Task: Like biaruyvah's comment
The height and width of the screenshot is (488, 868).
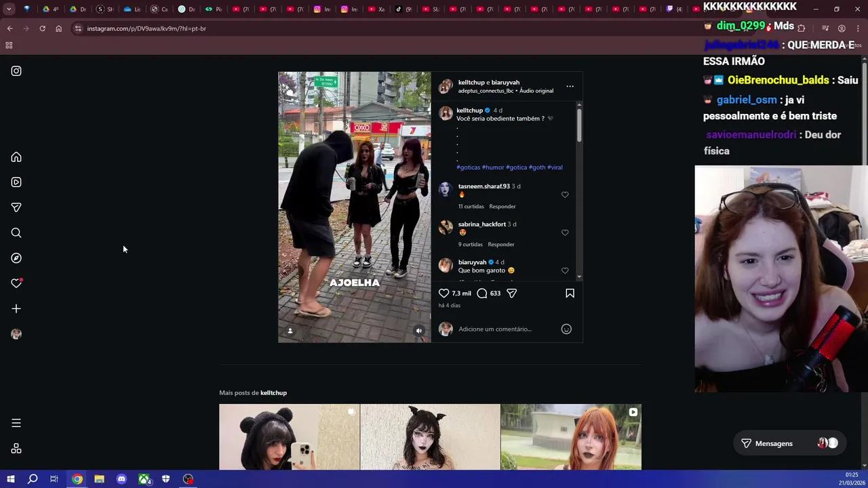Action: click(x=565, y=270)
